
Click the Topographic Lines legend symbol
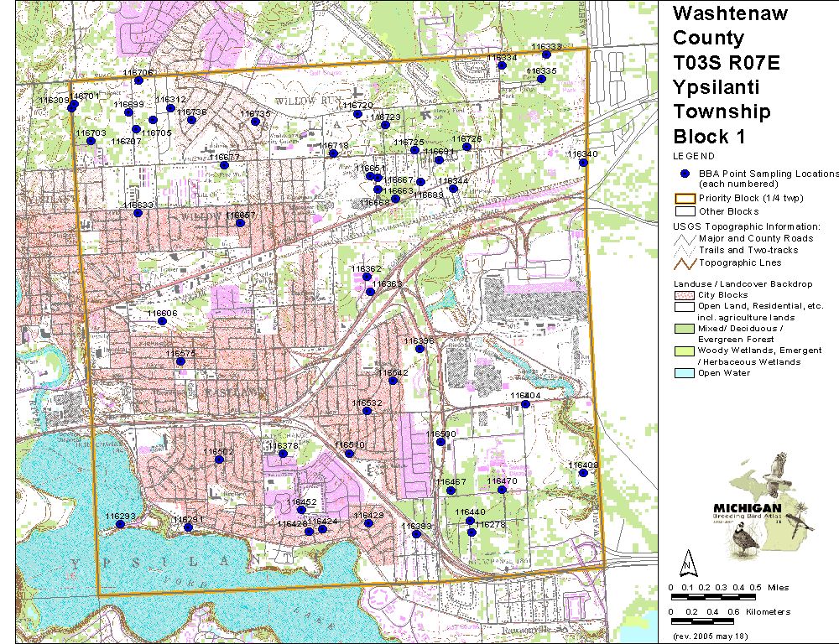coord(685,262)
